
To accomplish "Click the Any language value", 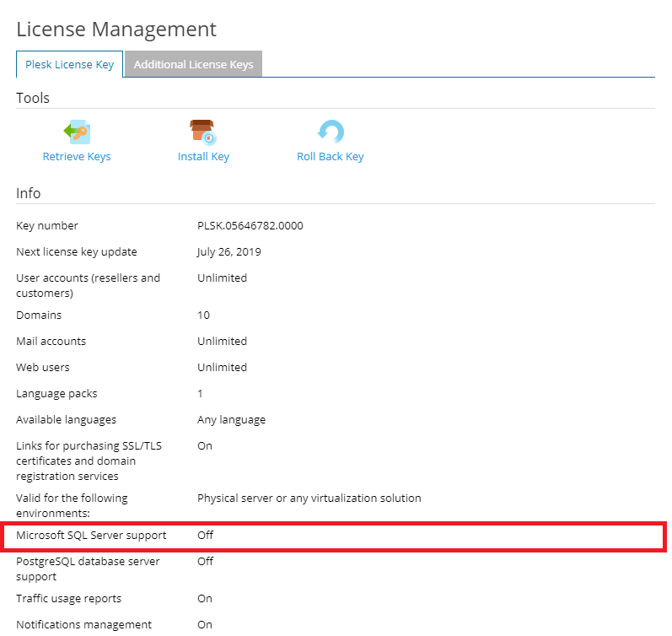I will click(231, 419).
